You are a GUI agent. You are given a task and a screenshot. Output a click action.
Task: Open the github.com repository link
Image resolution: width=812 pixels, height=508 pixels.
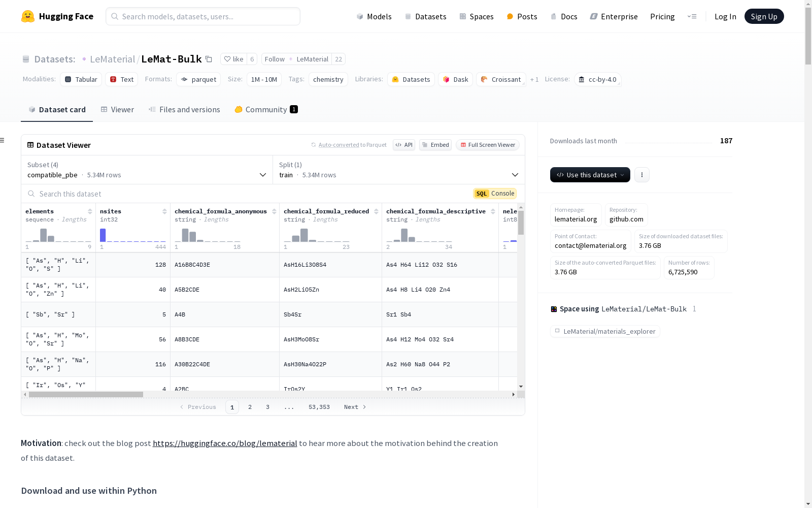point(626,219)
